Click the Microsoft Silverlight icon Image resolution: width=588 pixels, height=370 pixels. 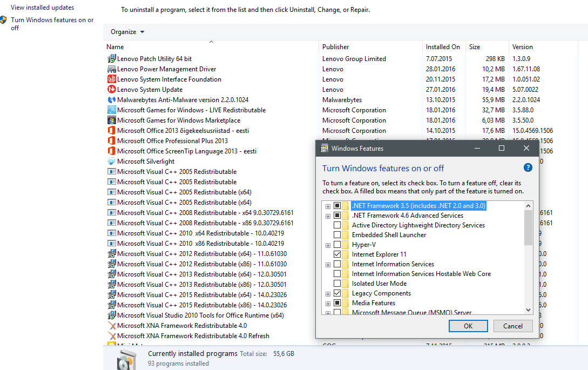(x=111, y=162)
